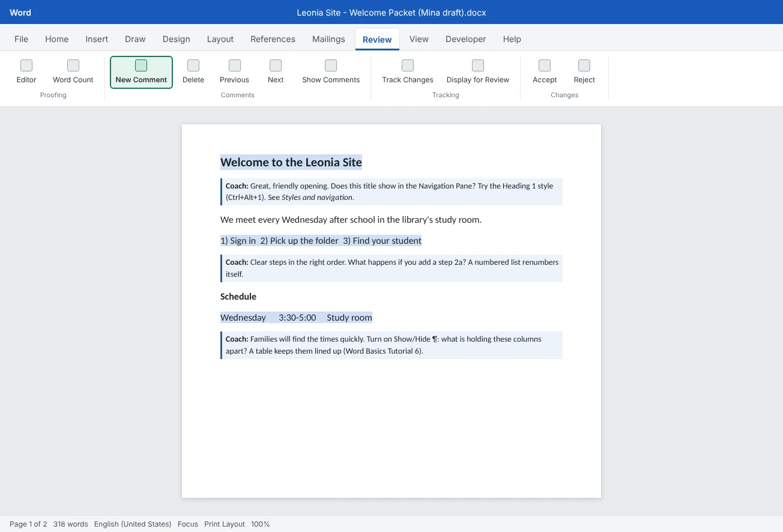Click the sentence about meeting every Wednesday
The image size is (783, 532).
(x=351, y=220)
